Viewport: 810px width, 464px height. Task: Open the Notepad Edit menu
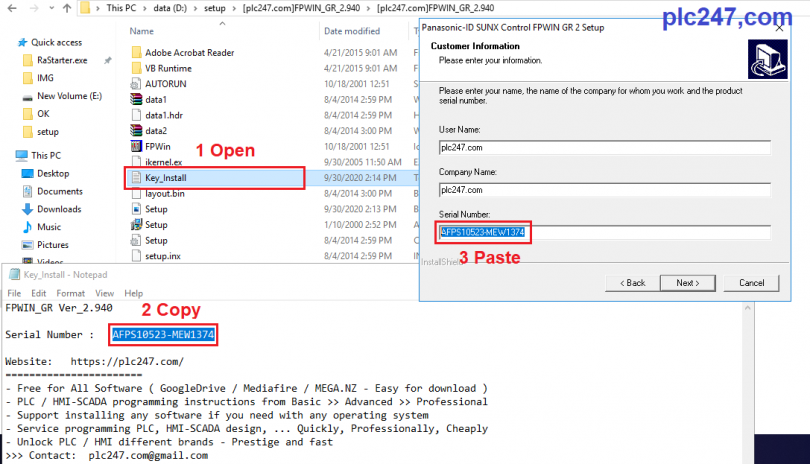[41, 293]
